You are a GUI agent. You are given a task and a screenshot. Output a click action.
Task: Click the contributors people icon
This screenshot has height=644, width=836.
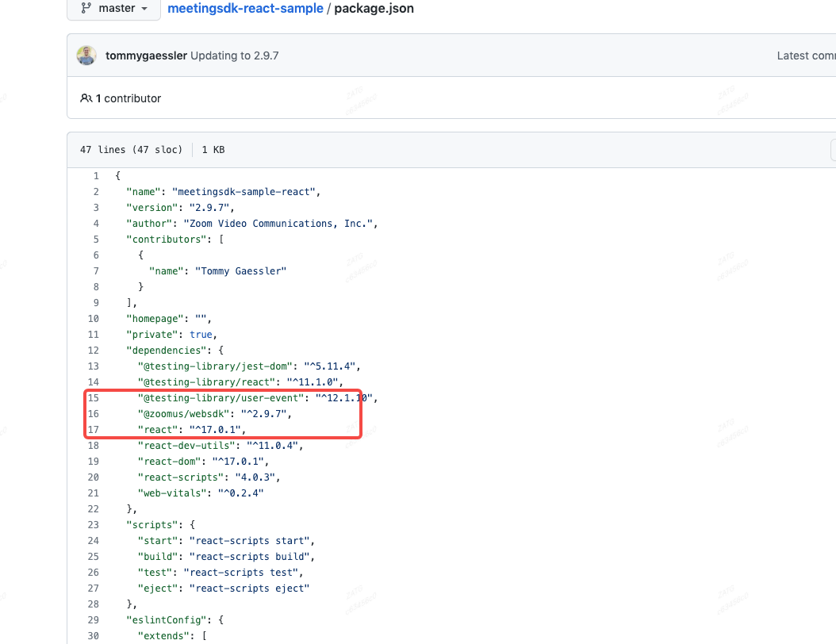coord(86,98)
